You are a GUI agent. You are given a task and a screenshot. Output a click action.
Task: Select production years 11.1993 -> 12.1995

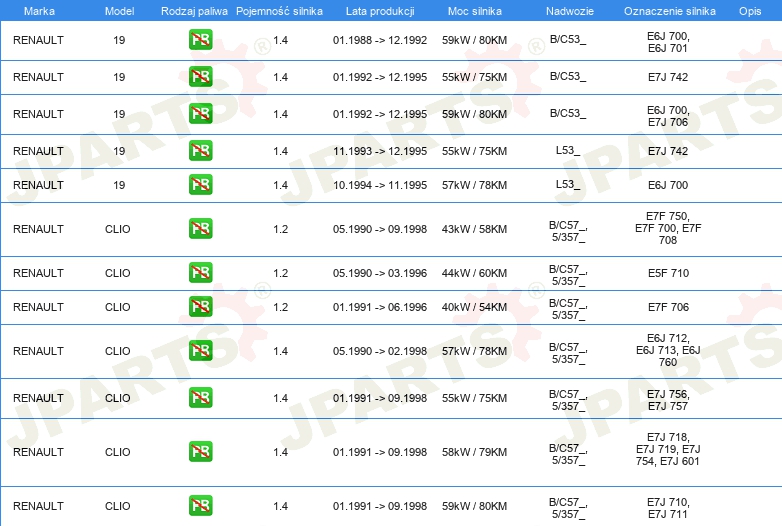(380, 151)
